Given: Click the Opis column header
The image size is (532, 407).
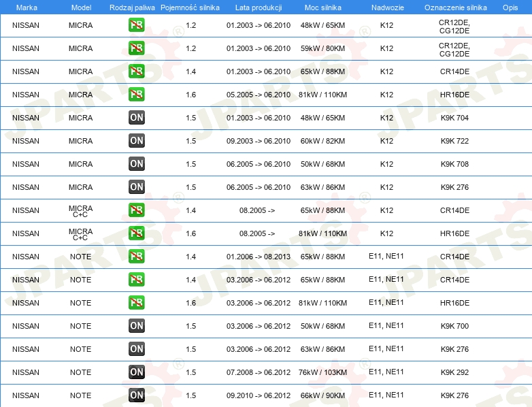Looking at the screenshot, I should click(510, 7).
